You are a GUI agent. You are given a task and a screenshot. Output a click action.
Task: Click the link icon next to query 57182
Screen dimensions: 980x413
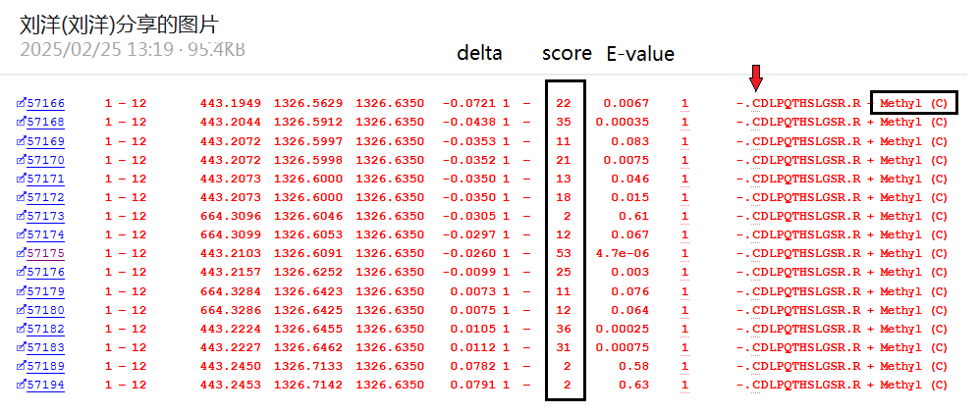click(x=21, y=329)
